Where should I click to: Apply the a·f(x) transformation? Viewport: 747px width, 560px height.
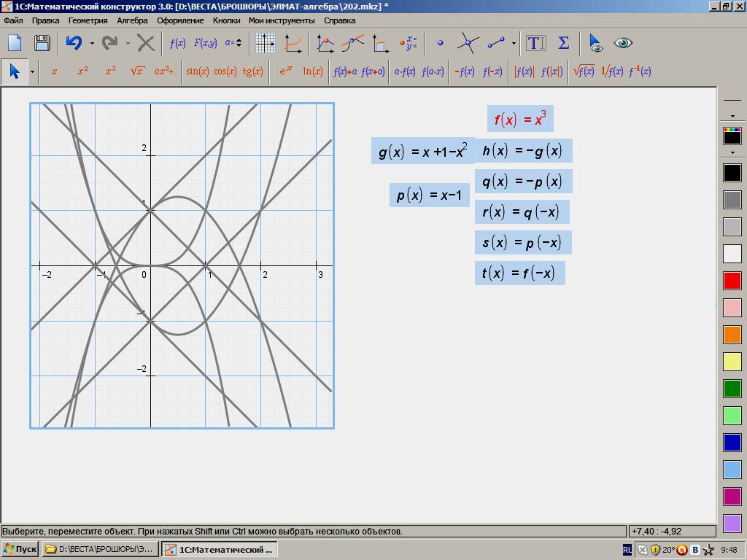click(404, 71)
